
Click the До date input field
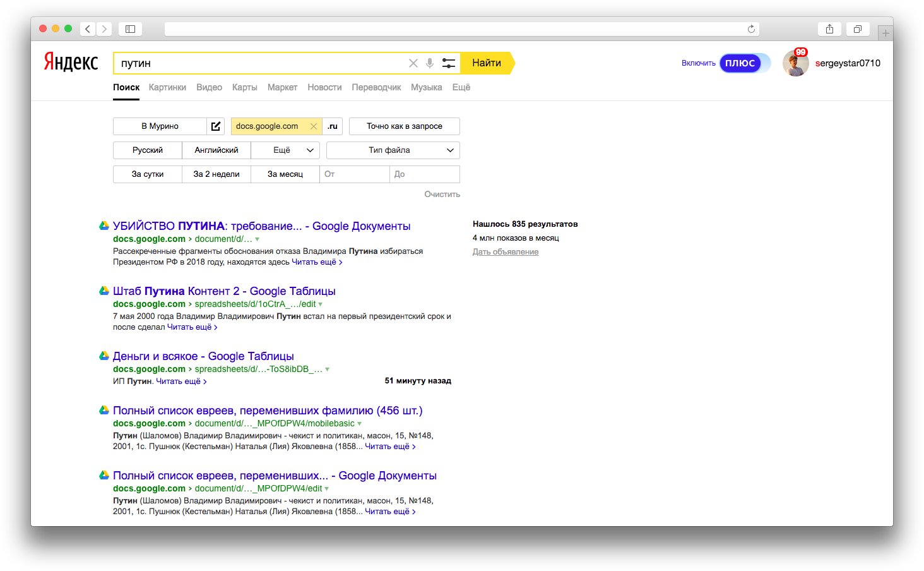(x=425, y=174)
